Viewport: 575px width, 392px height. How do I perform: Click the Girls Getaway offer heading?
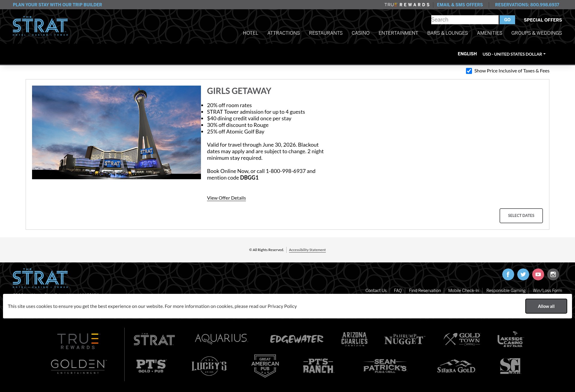[x=239, y=91]
